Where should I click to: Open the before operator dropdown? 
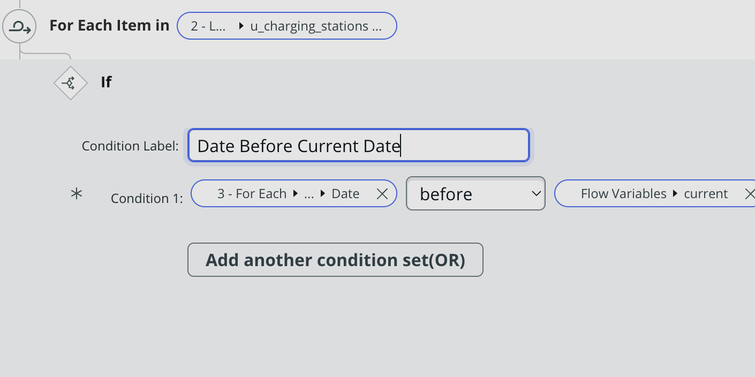475,193
